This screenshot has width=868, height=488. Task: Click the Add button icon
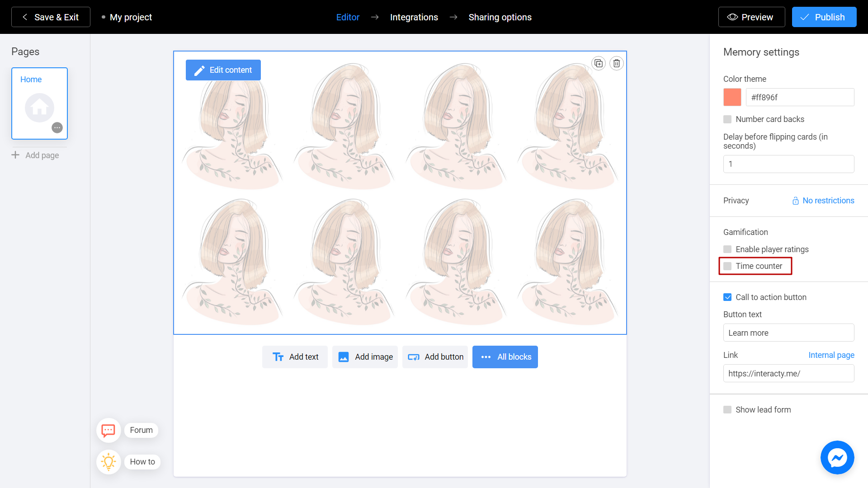pyautogui.click(x=413, y=357)
